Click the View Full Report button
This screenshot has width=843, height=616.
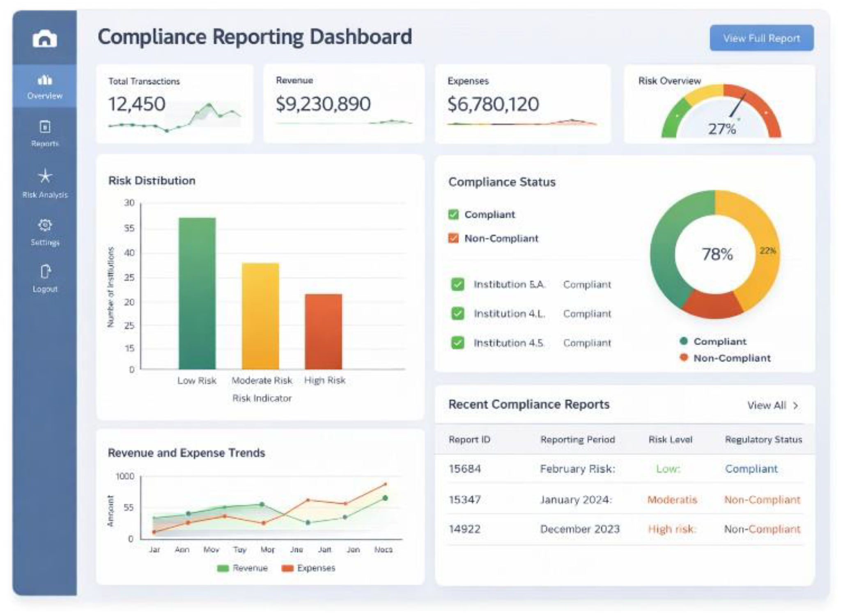click(761, 38)
